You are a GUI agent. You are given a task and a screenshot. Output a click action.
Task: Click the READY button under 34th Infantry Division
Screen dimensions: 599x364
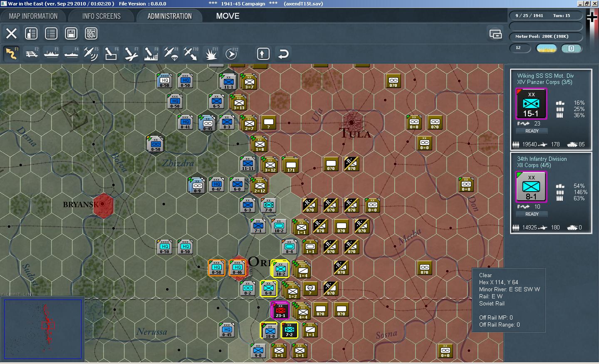(x=532, y=214)
